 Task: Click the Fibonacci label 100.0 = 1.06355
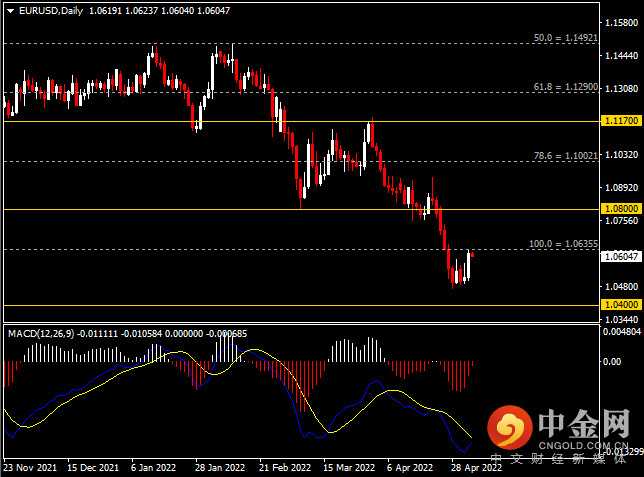coord(563,244)
